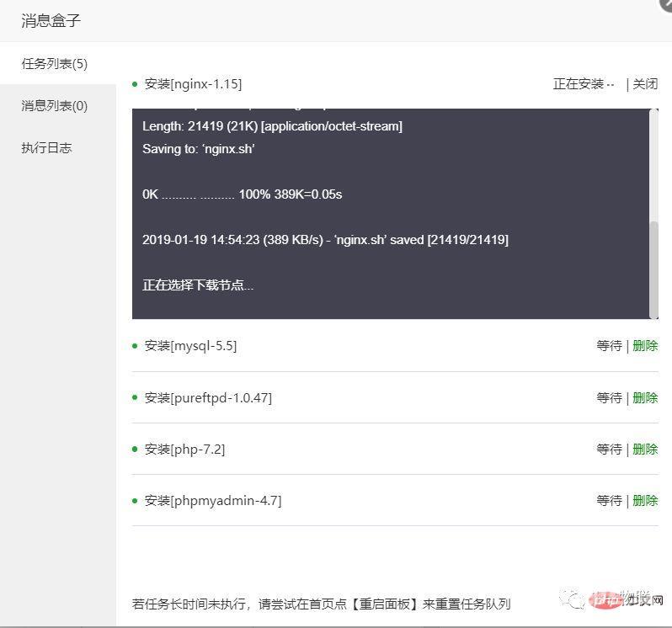
Task: Click the green bullet icon for php-7.2
Action: [x=135, y=450]
